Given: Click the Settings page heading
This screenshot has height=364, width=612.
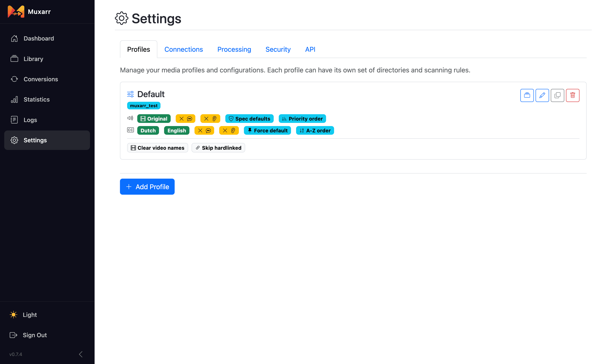Looking at the screenshot, I should 156,19.
